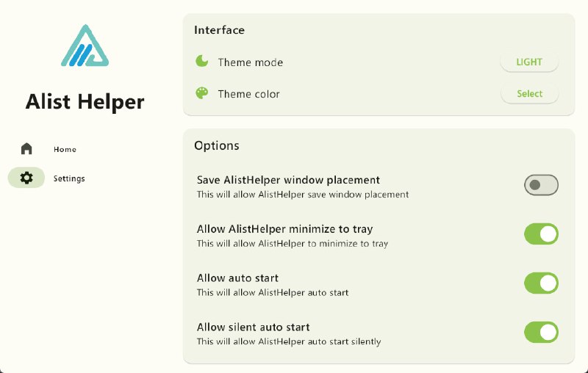
Task: Enable Save AlistHelper window placement switch
Action: point(541,185)
